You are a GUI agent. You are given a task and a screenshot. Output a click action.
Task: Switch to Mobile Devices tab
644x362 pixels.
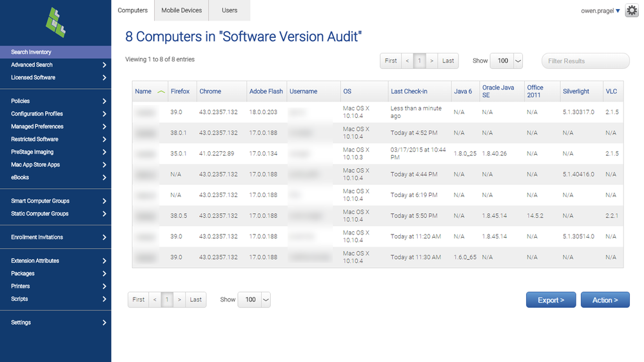click(x=182, y=10)
